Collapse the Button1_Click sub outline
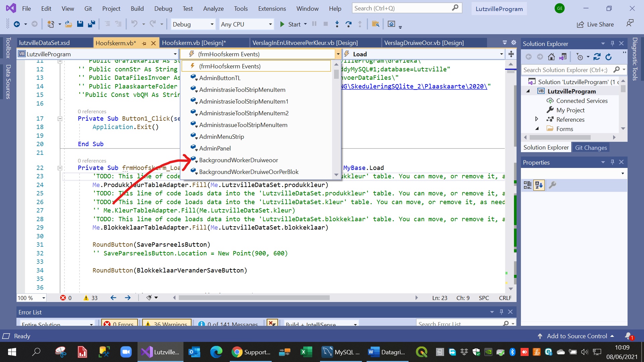Screen dimensions: 644x362 point(60,118)
